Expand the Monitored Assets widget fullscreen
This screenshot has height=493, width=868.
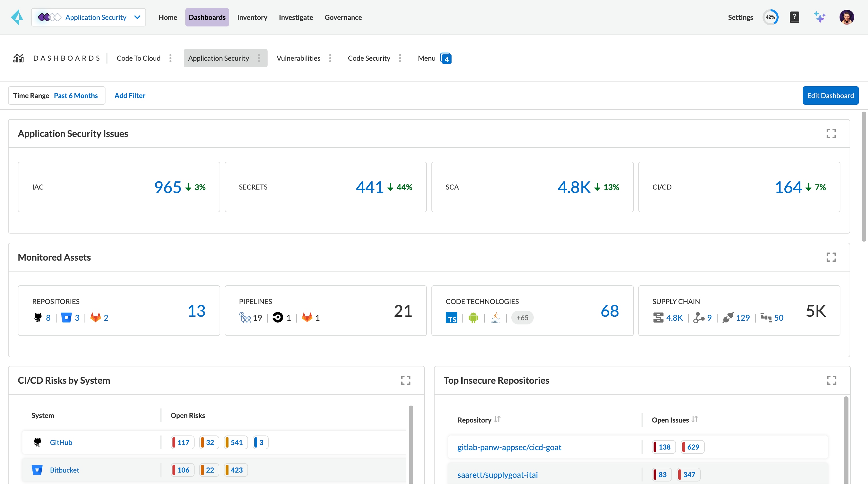click(831, 257)
